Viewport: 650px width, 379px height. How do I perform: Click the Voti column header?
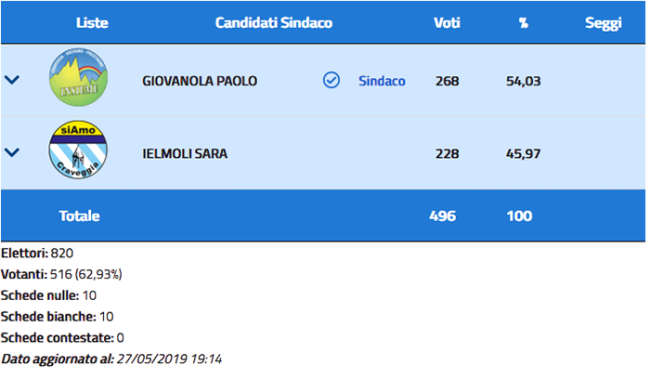[x=447, y=23]
